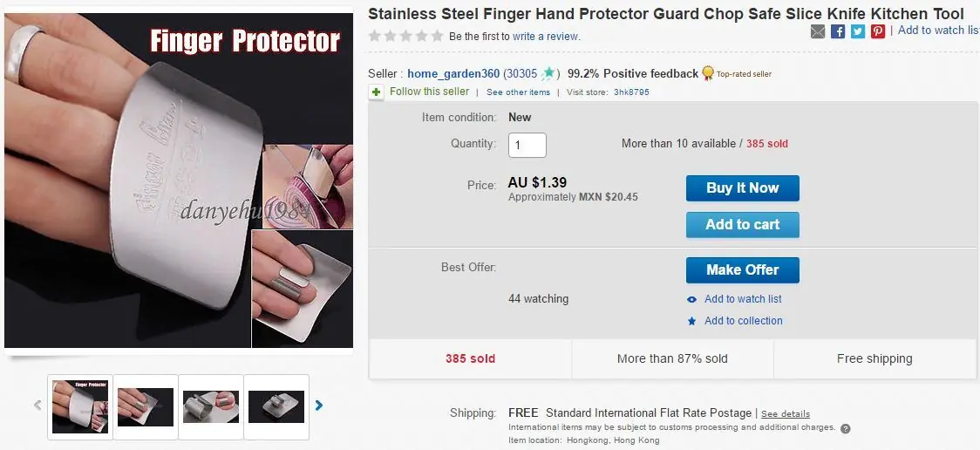The image size is (980, 450).
Task: Share on Facebook icon
Action: (x=838, y=31)
